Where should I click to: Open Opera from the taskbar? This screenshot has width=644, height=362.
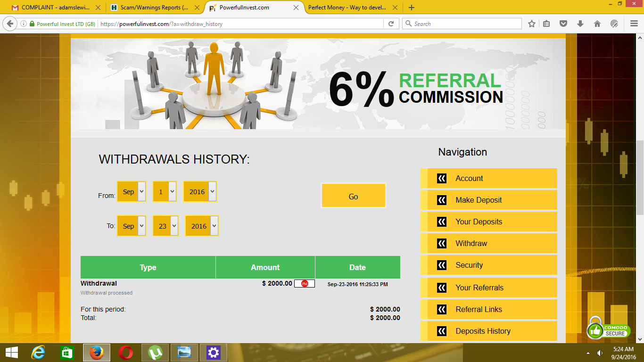[125, 352]
